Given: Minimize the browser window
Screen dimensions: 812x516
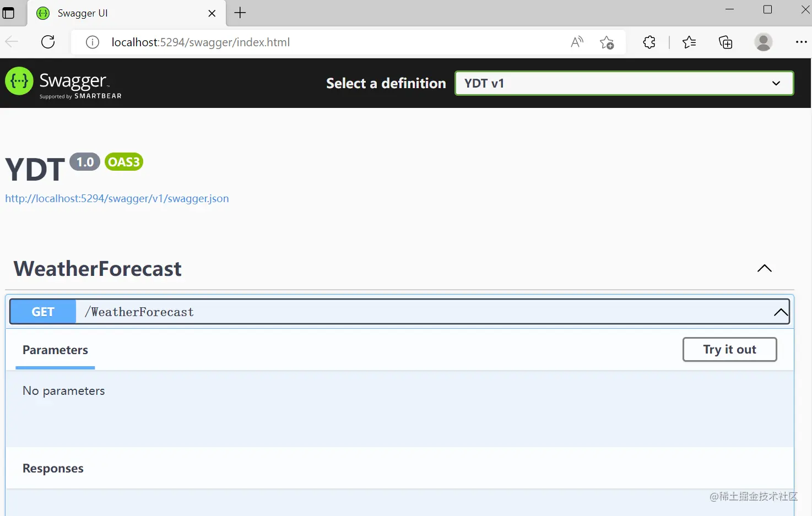Looking at the screenshot, I should click(730, 9).
